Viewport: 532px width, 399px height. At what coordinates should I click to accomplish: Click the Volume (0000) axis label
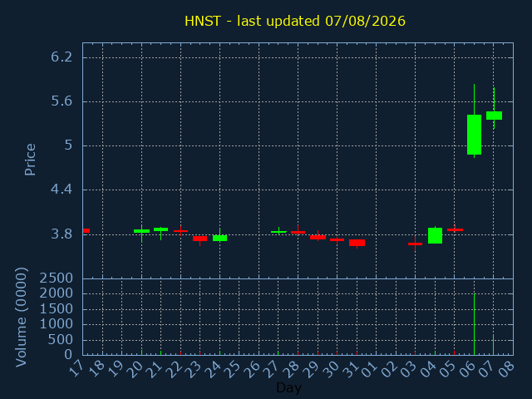pos(21,318)
